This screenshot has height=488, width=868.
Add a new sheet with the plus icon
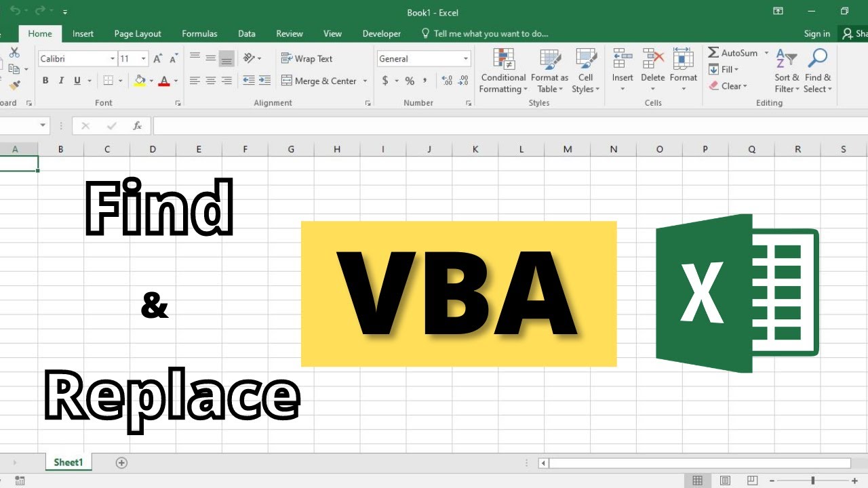[x=121, y=463]
